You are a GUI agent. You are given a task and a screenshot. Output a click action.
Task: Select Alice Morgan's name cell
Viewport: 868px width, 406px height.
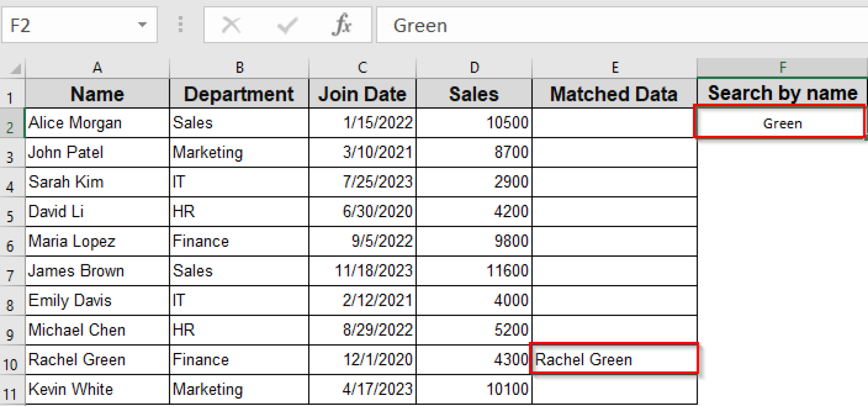pyautogui.click(x=97, y=123)
